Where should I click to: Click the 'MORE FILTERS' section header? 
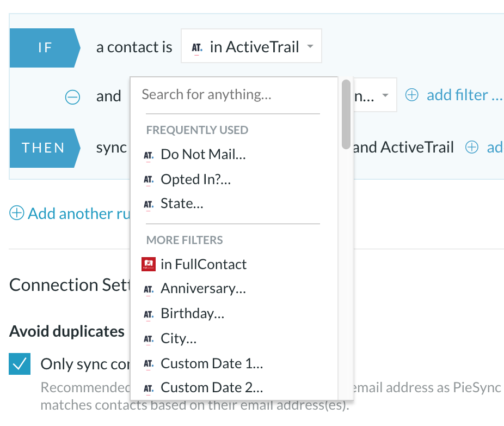pyautogui.click(x=185, y=240)
